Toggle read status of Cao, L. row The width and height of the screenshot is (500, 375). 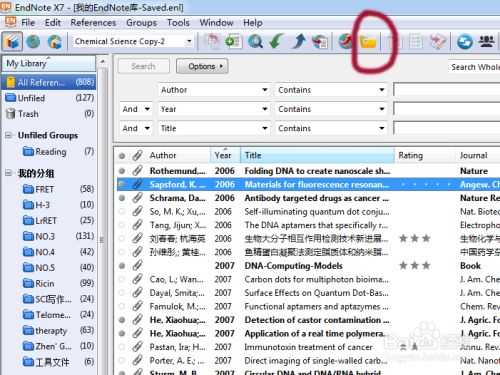click(122, 279)
